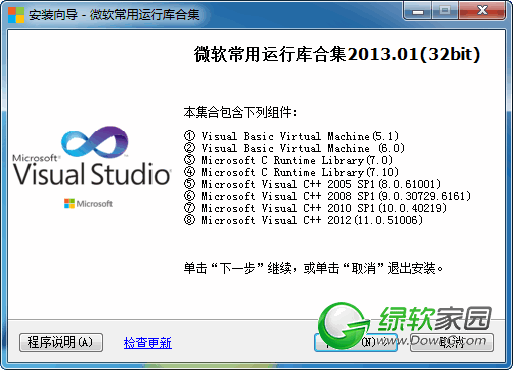Select the Visual Basic Virtual Machine (5.1) entry
The width and height of the screenshot is (513, 370).
tap(291, 136)
